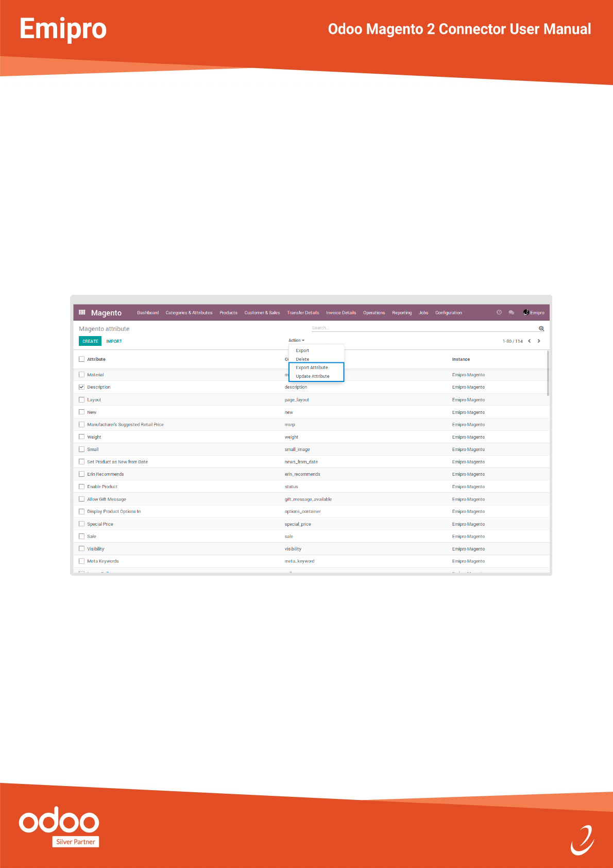Click the Magento app title
Screen dimensions: 613x868
tap(106, 313)
